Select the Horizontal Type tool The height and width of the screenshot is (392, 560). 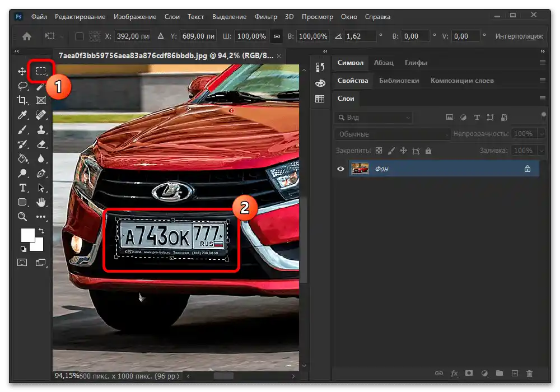click(x=22, y=188)
